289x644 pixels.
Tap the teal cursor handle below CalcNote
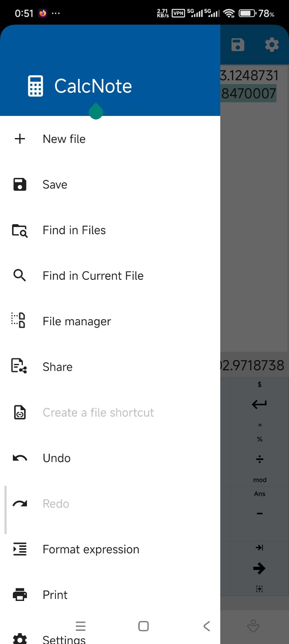pos(96,112)
